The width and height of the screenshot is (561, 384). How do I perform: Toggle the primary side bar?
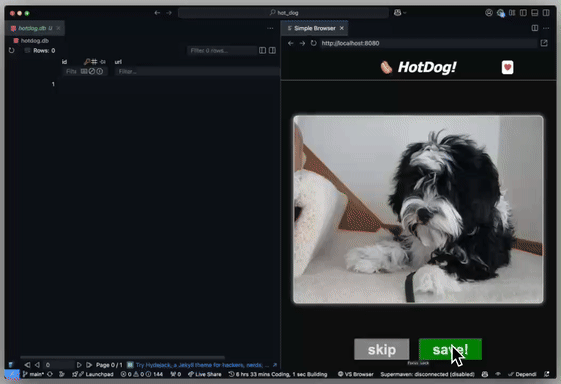coord(523,13)
